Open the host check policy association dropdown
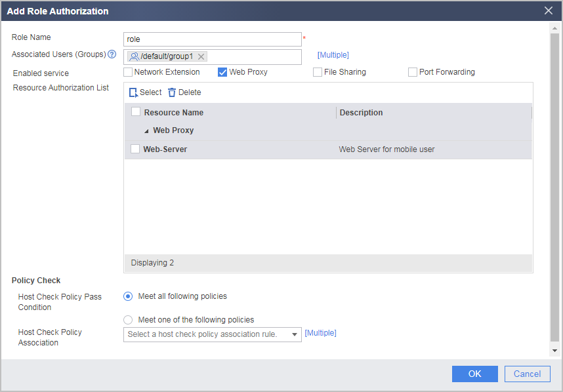 pyautogui.click(x=212, y=334)
